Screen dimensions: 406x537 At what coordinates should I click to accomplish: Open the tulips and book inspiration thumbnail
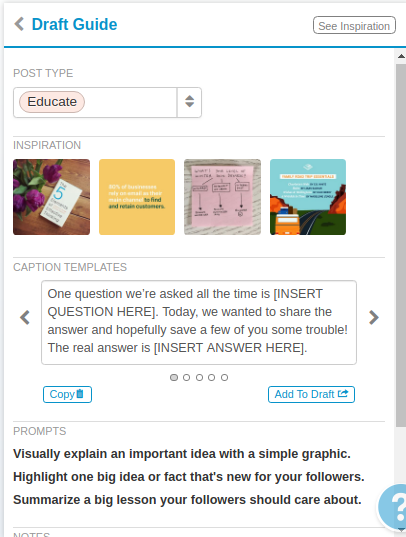(51, 197)
